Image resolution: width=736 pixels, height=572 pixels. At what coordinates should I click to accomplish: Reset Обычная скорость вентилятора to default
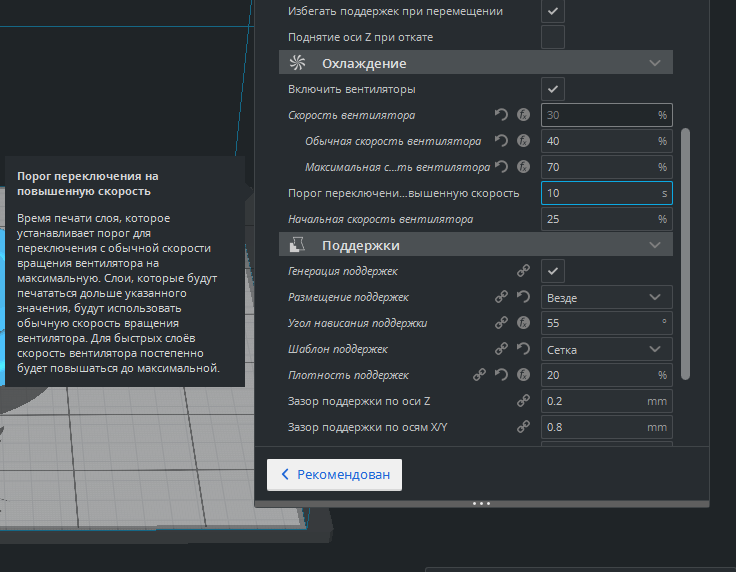(501, 141)
